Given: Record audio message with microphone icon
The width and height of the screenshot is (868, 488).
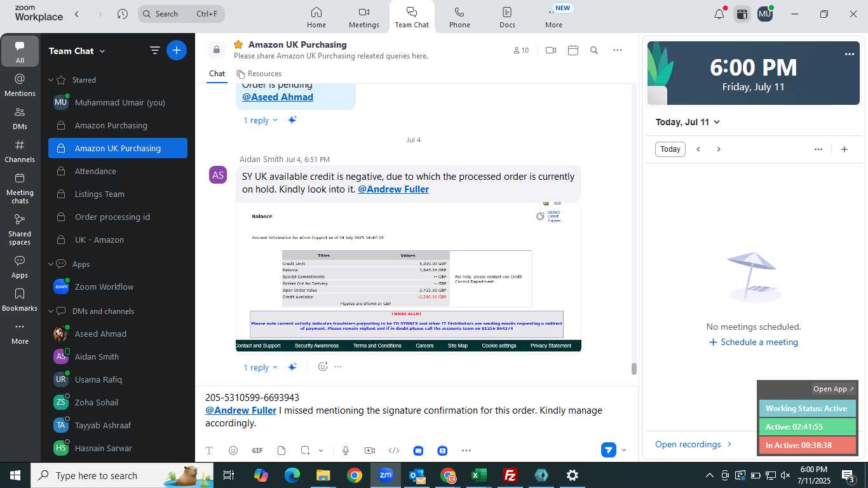Looking at the screenshot, I should coord(346,451).
